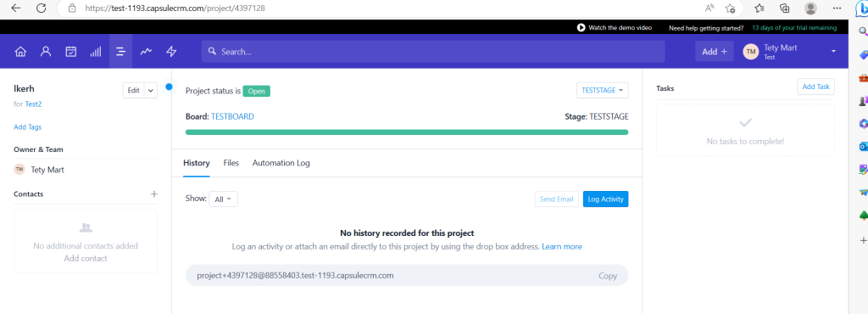868x314 pixels.
Task: Open browser collections icon
Action: click(x=784, y=8)
